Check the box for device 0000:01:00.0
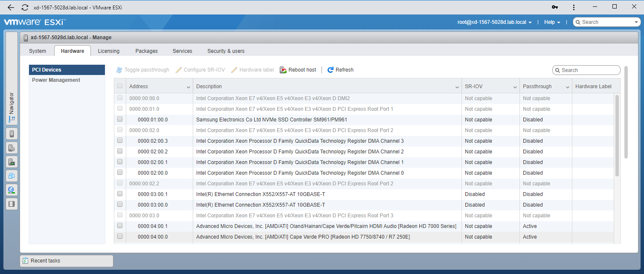The width and height of the screenshot is (644, 274). pyautogui.click(x=120, y=119)
